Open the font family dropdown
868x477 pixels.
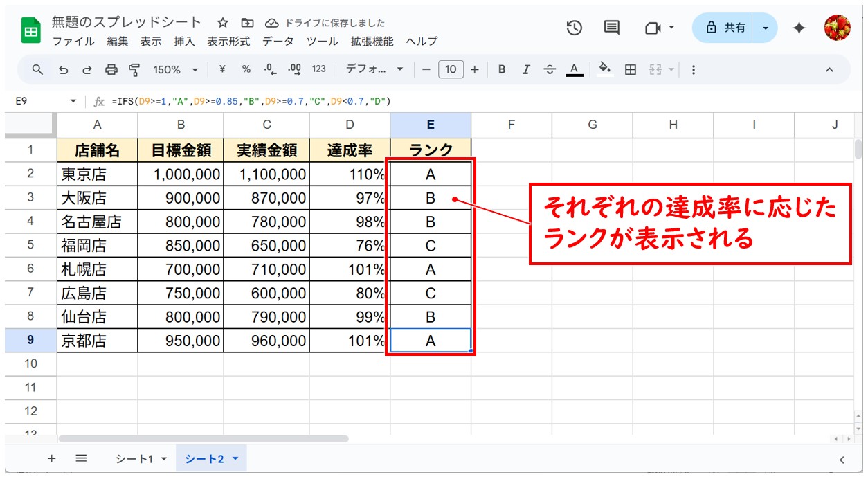click(x=374, y=69)
